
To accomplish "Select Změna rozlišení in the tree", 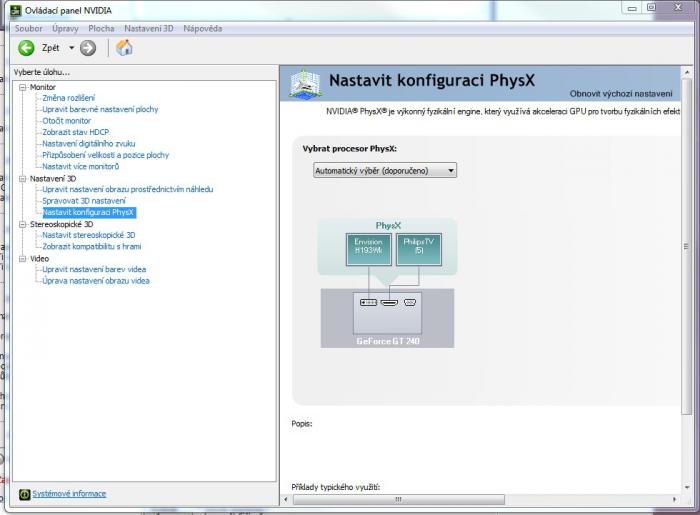I will [68, 98].
